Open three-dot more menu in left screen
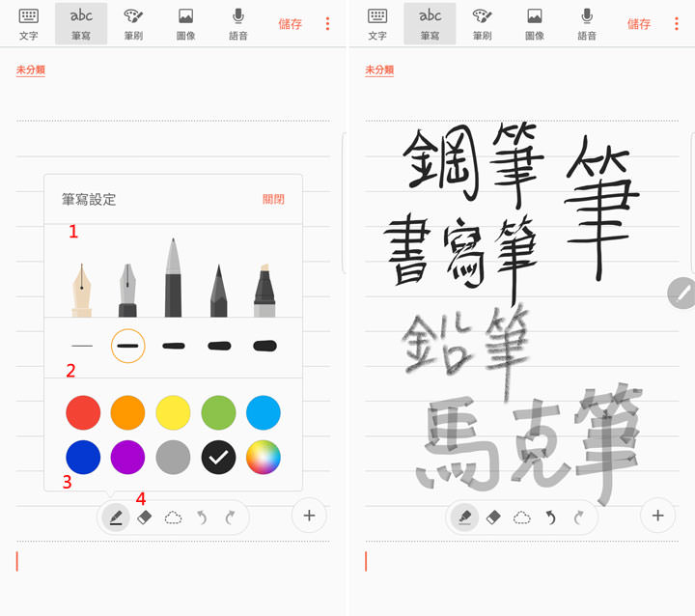 tap(327, 24)
